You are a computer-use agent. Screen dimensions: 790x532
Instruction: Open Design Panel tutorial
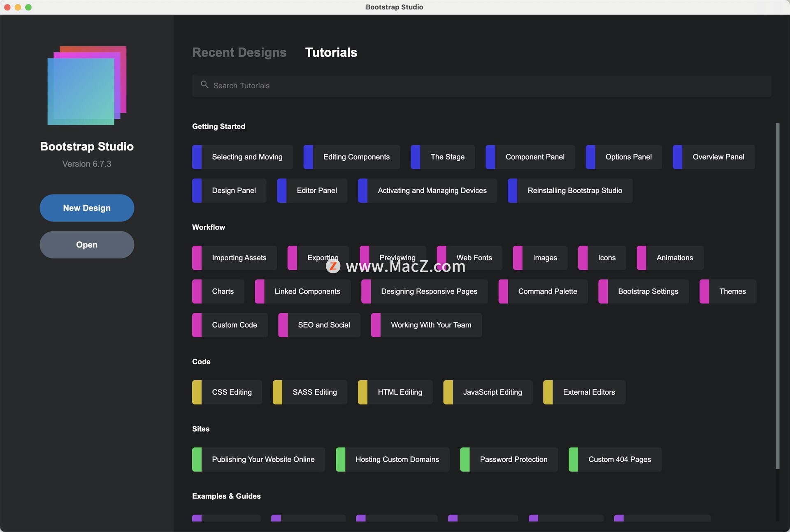(229, 191)
